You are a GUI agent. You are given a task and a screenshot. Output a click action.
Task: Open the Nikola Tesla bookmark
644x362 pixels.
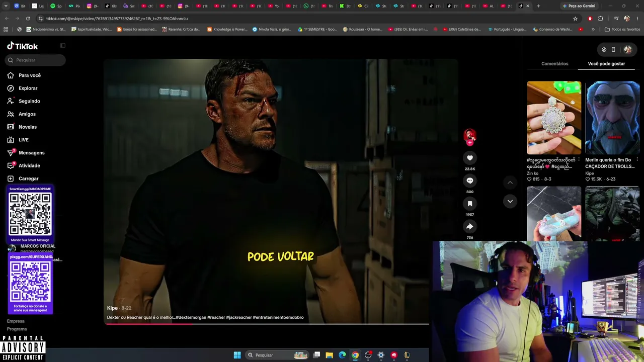click(272, 29)
